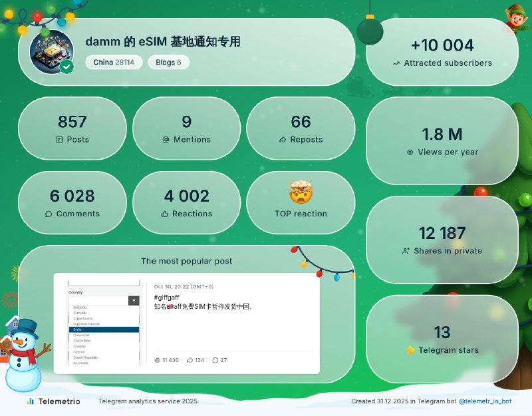Click the exploding head TOP reaction emoji
The width and height of the screenshot is (532, 416).
coord(301,193)
